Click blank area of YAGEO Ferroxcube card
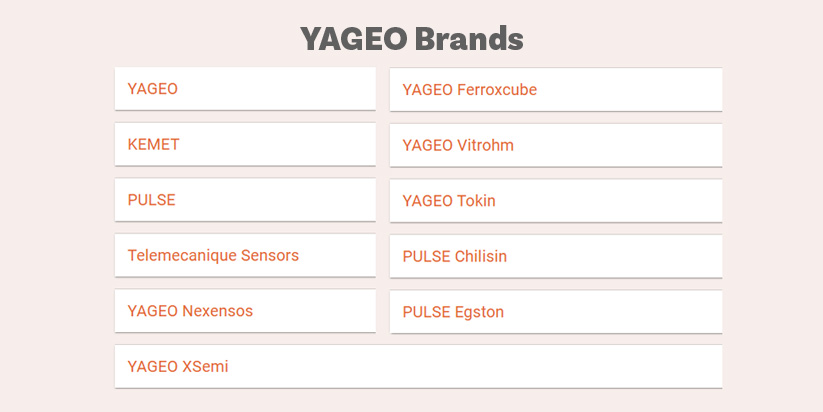The image size is (823, 412). tap(640, 90)
